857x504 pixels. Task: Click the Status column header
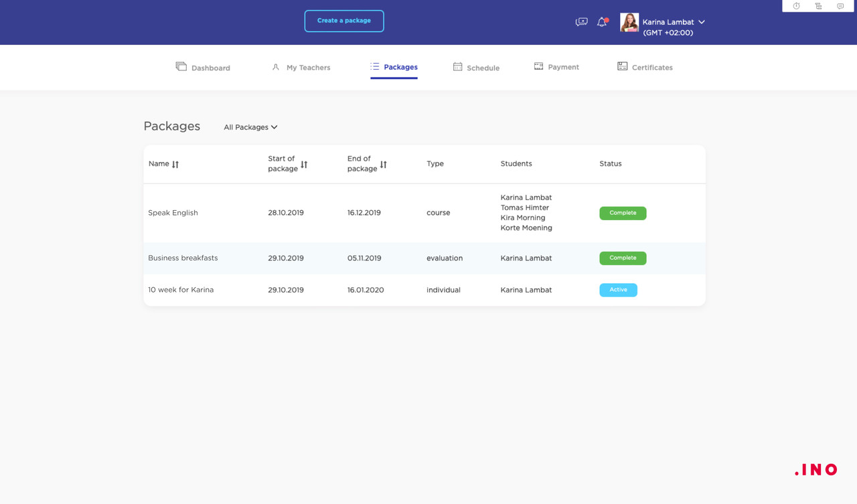(611, 164)
